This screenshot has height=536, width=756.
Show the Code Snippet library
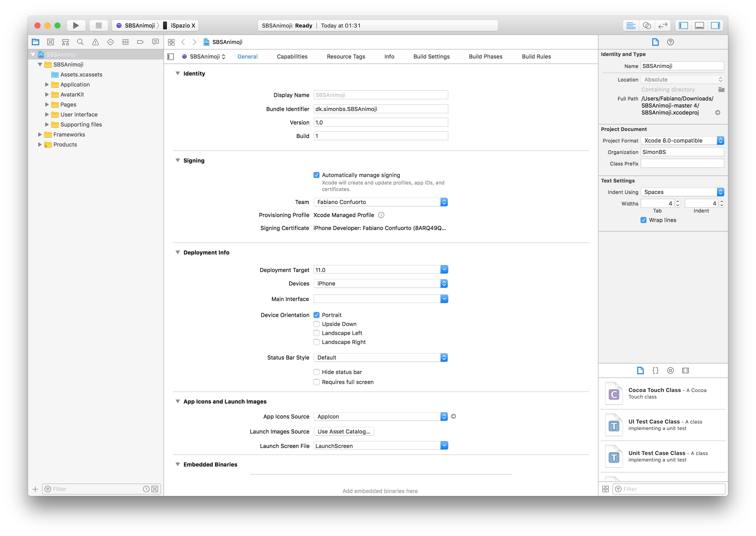655,370
